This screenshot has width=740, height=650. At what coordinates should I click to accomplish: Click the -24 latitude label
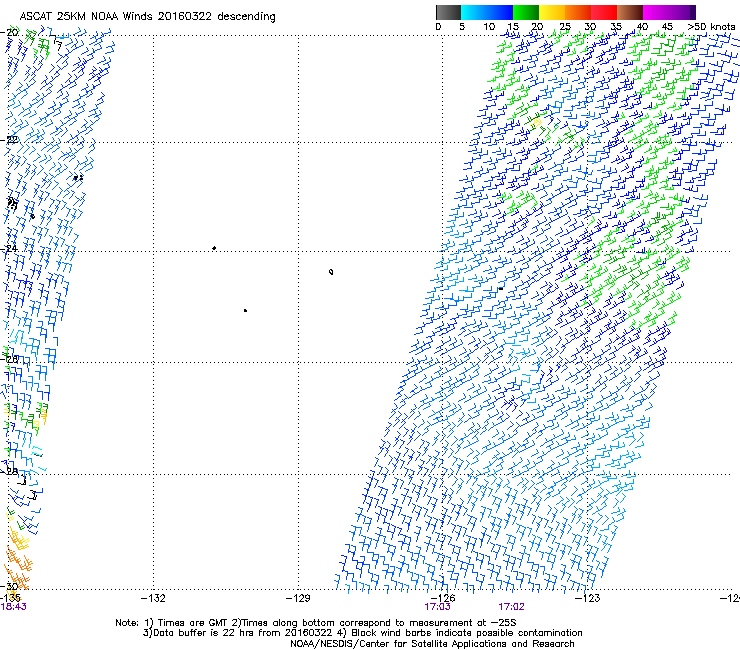[11, 249]
